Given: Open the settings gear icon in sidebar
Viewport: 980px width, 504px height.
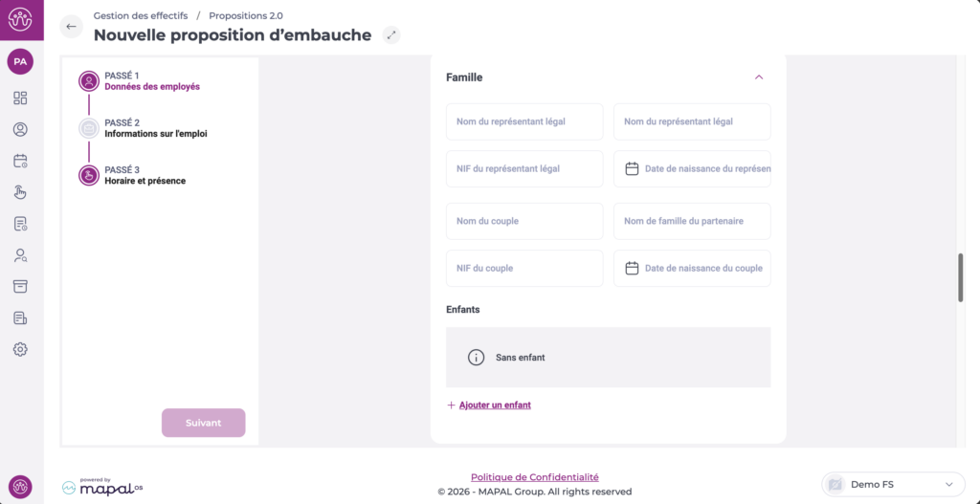Looking at the screenshot, I should (x=20, y=349).
